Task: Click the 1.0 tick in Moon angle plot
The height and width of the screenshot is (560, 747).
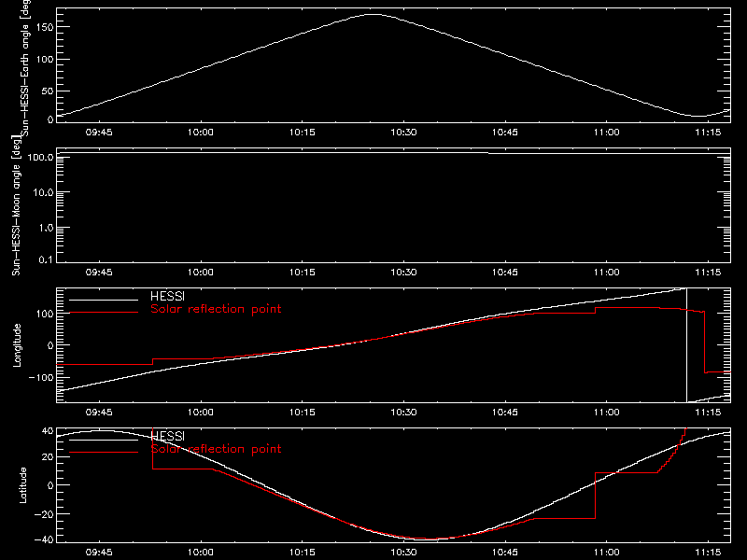Action: 46,228
